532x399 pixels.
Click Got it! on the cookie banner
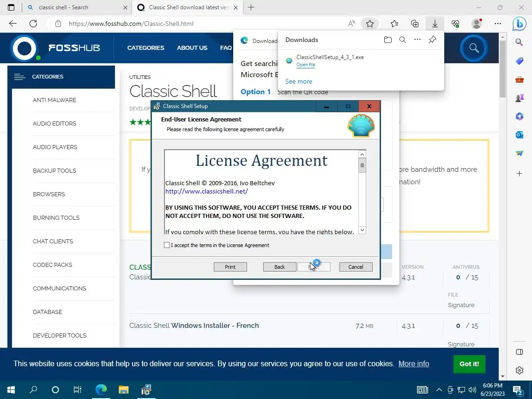[469, 364]
